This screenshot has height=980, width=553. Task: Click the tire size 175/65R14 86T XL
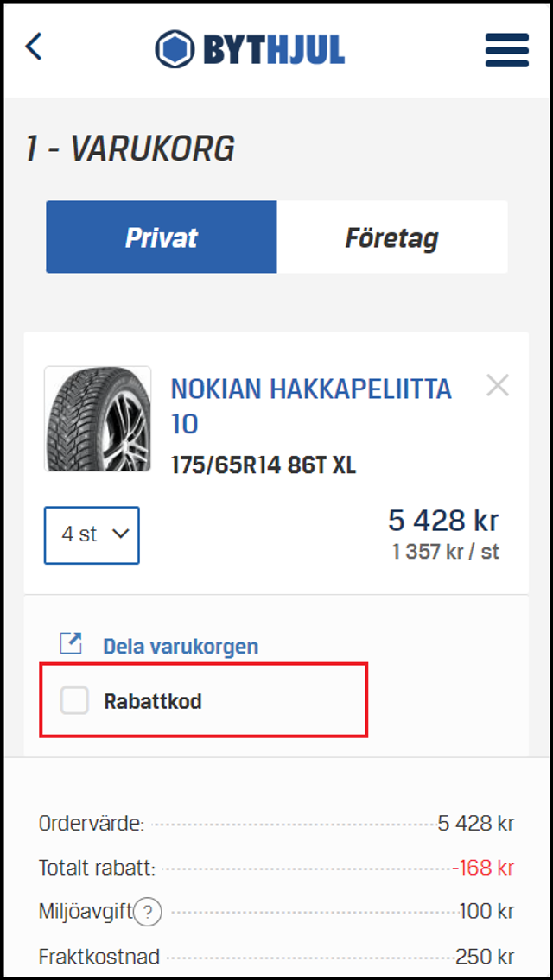coord(264,466)
